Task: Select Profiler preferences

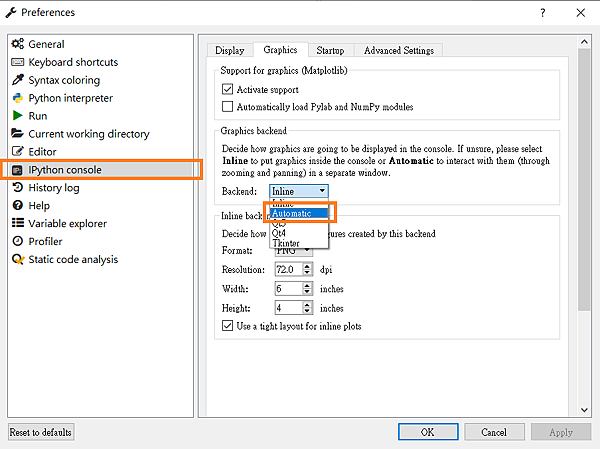Action: coord(45,241)
